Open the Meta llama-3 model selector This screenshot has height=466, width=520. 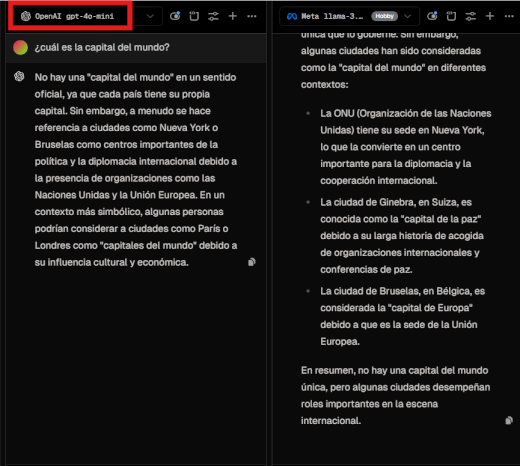[x=349, y=16]
